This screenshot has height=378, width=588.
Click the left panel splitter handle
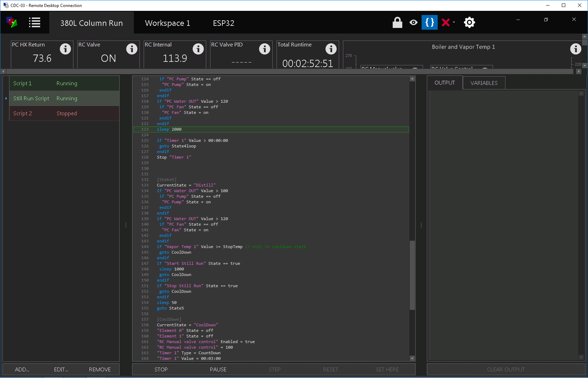pyautogui.click(x=126, y=225)
